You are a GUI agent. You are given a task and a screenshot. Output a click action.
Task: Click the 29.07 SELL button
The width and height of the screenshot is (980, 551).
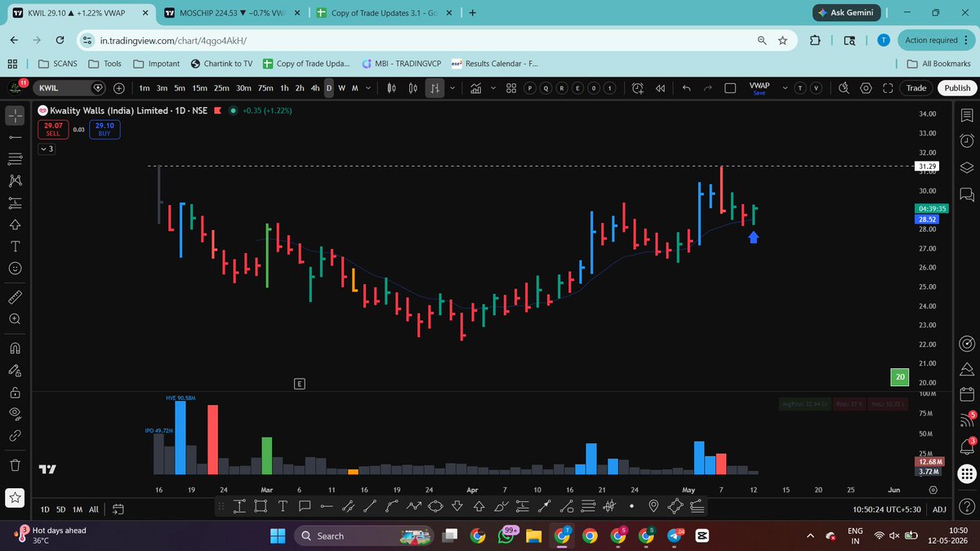point(52,129)
